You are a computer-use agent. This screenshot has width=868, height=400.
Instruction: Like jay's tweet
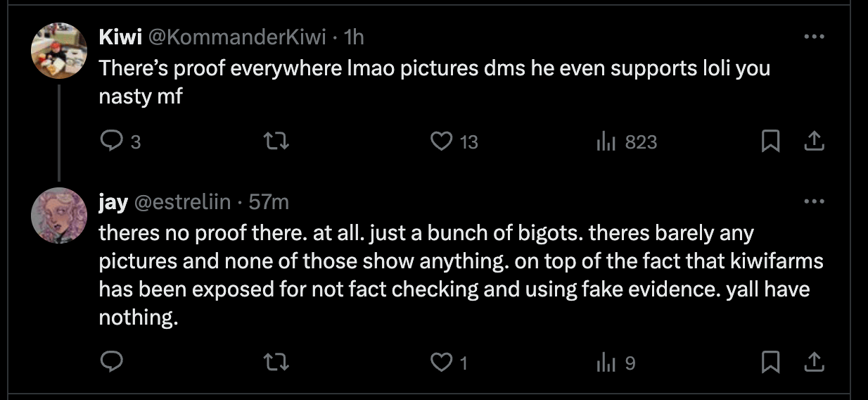[x=441, y=362]
